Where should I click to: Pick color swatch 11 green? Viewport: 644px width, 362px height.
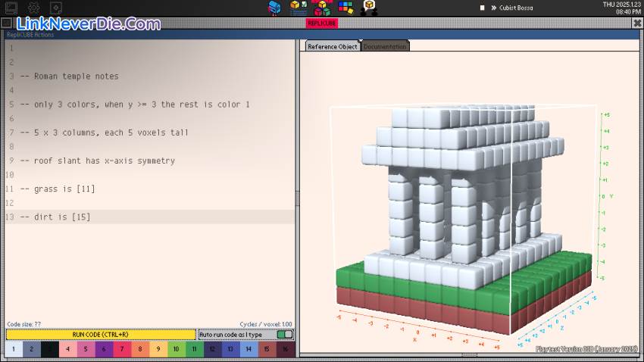193,349
